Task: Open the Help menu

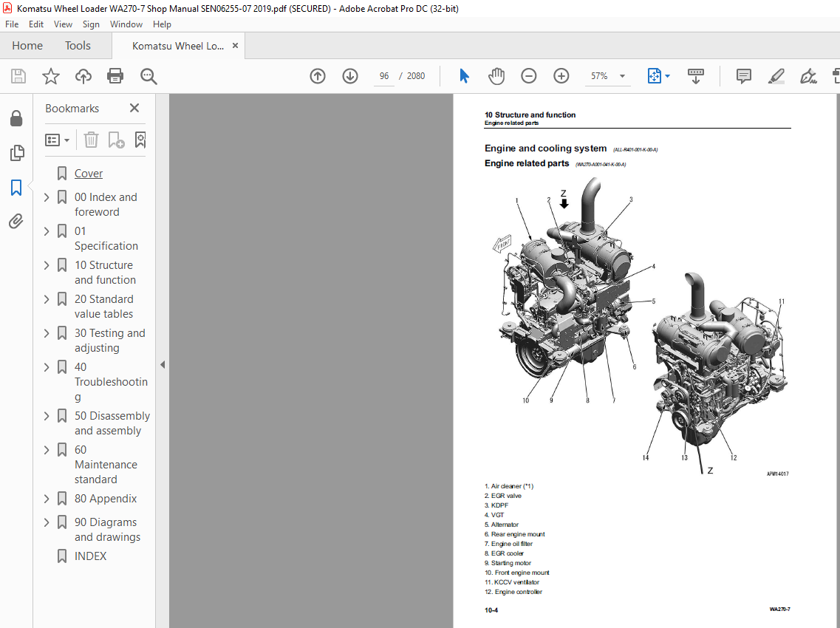Action: pyautogui.click(x=162, y=24)
